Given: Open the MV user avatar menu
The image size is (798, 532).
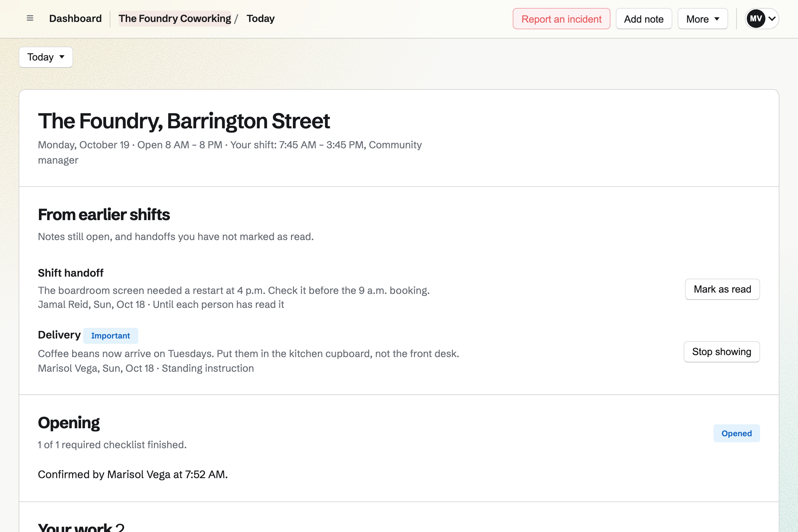Looking at the screenshot, I should [762, 19].
